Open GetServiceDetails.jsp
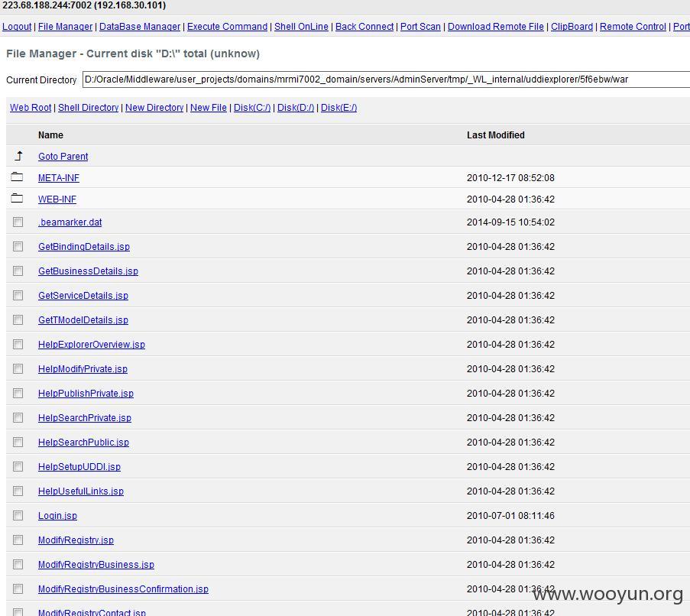The width and height of the screenshot is (690, 616). coord(83,295)
